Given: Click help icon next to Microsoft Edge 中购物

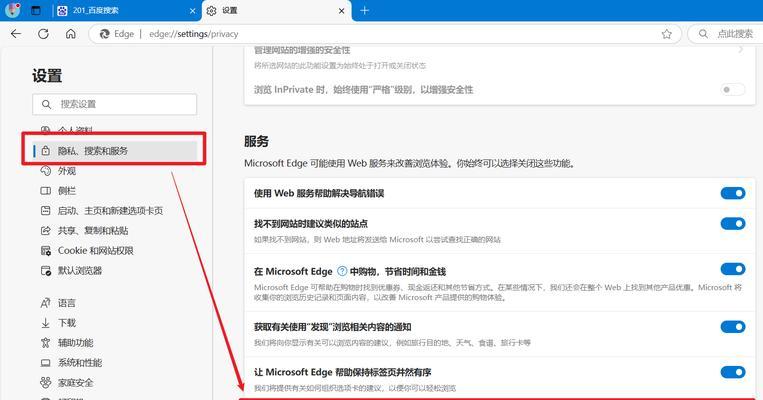Looking at the screenshot, I should tap(342, 271).
